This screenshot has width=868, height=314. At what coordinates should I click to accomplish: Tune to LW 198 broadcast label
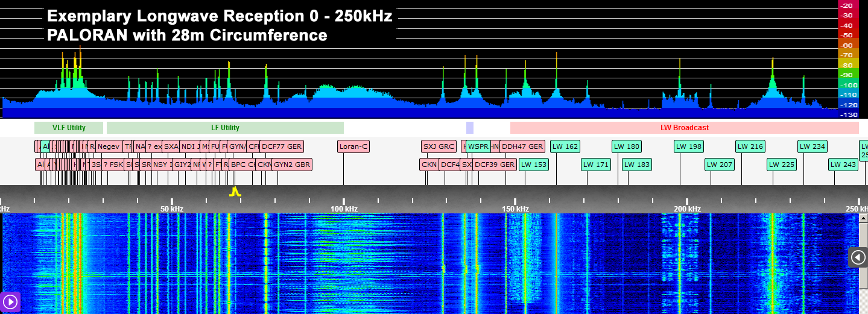pyautogui.click(x=689, y=146)
